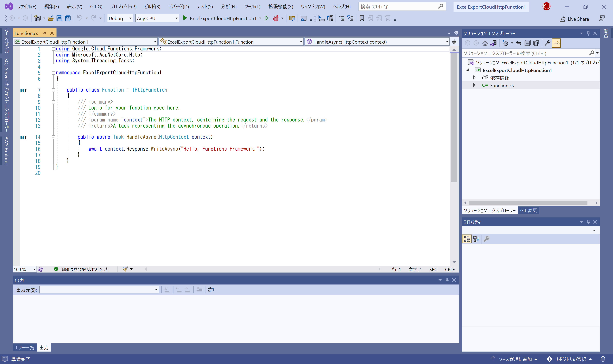The height and width of the screenshot is (364, 613).
Task: Click the Pending Changes Filter clock icon
Action: 505,43
